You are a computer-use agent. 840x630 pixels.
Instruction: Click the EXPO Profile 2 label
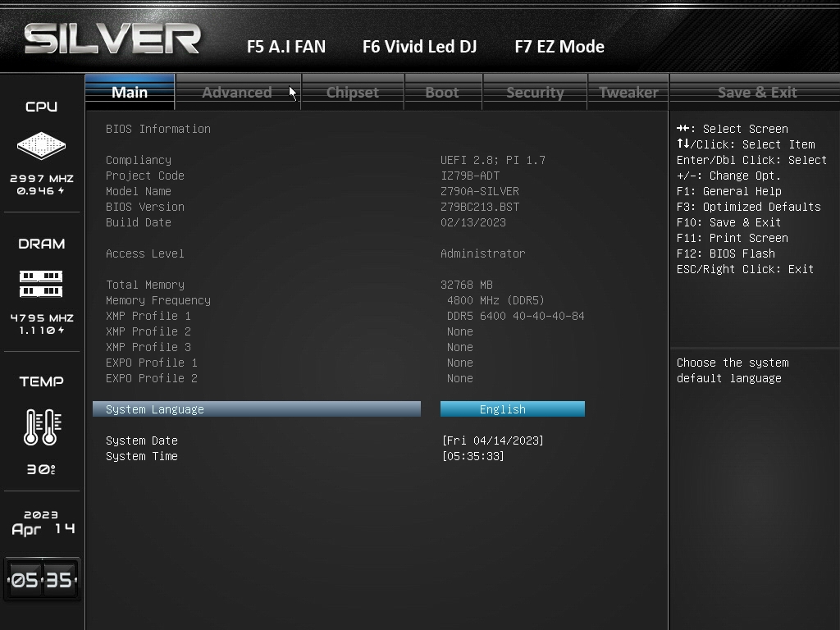click(x=152, y=377)
